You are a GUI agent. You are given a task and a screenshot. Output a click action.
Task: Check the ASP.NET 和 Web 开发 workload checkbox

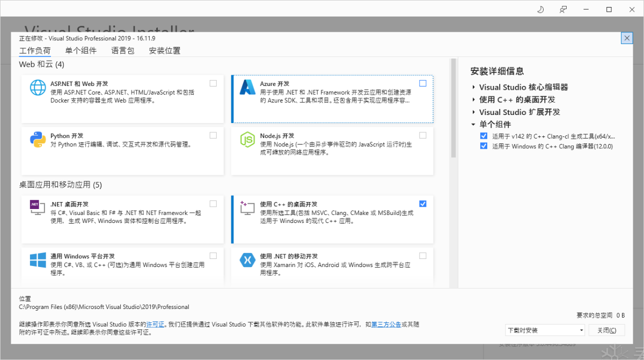click(x=213, y=83)
